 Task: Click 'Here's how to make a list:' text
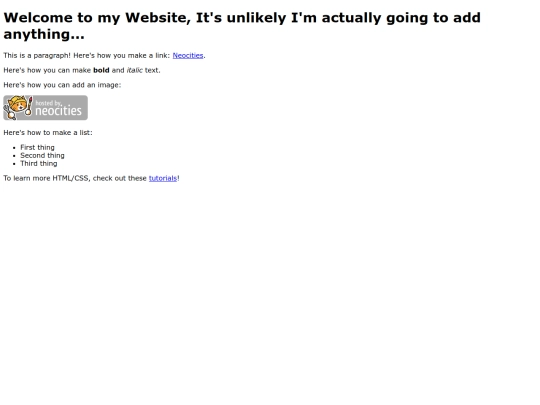point(48,133)
